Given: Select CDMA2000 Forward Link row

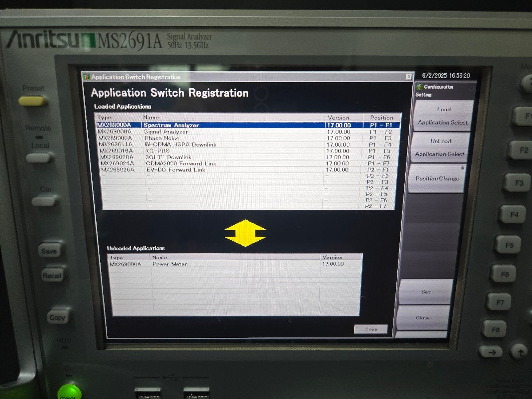Looking at the screenshot, I should tap(249, 163).
